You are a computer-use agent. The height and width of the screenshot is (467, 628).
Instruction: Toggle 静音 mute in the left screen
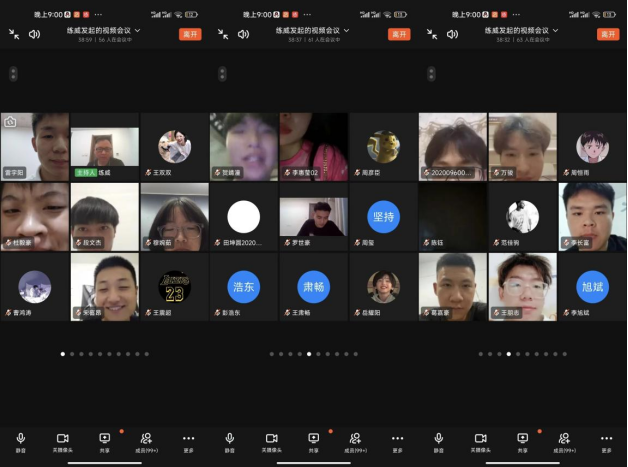21,441
